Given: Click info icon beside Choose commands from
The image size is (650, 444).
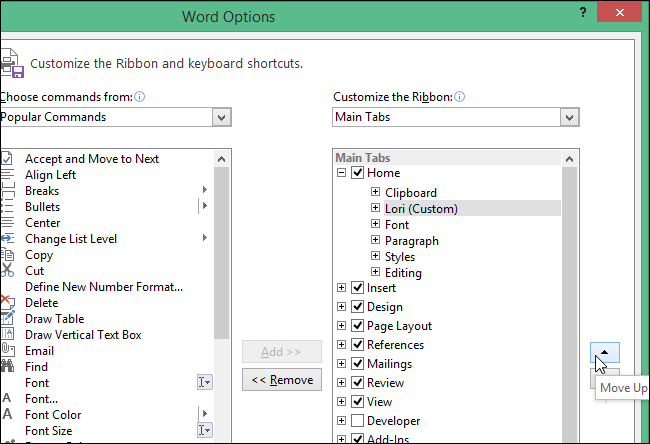Looking at the screenshot, I should [140, 96].
